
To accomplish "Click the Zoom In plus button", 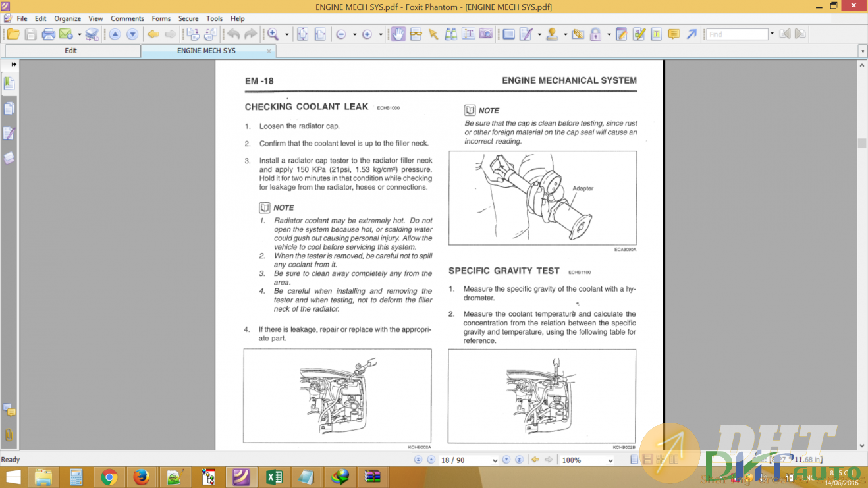I will [367, 34].
